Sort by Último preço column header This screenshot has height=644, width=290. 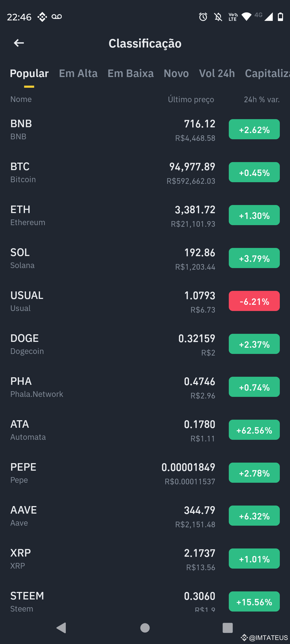pos(191,99)
